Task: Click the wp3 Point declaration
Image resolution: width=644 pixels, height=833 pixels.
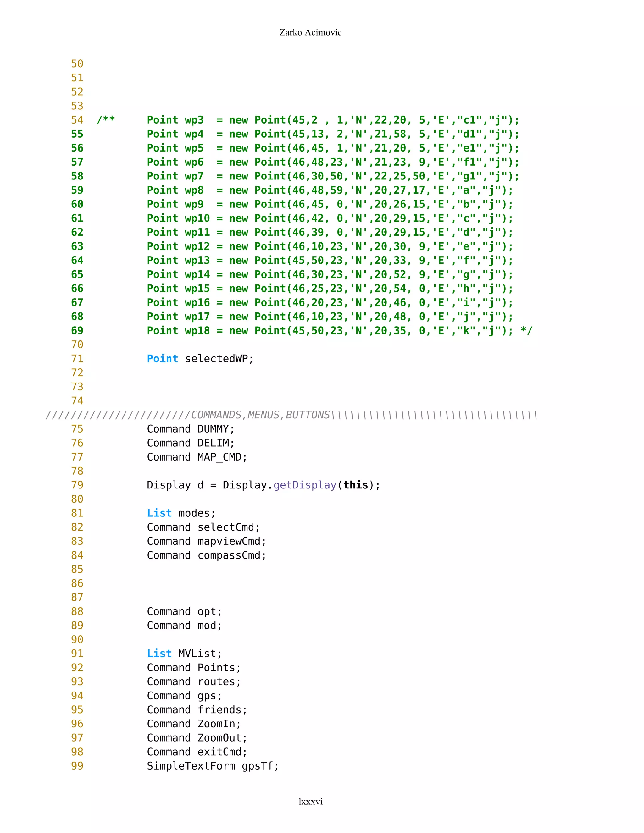Action: tap(332, 120)
